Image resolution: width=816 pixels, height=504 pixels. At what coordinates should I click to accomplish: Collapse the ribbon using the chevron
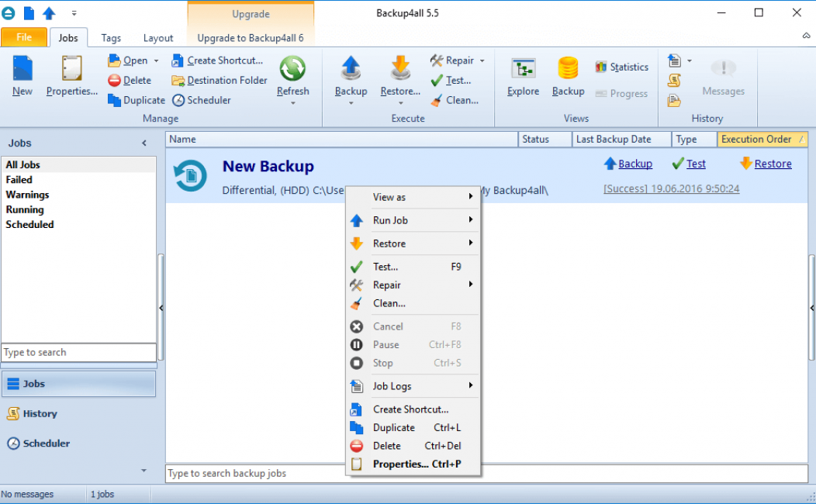click(x=806, y=36)
